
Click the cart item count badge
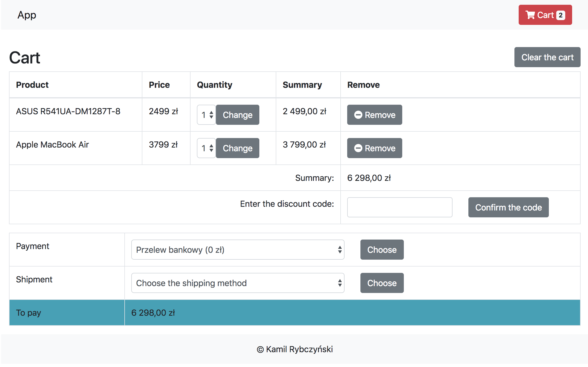tap(560, 15)
